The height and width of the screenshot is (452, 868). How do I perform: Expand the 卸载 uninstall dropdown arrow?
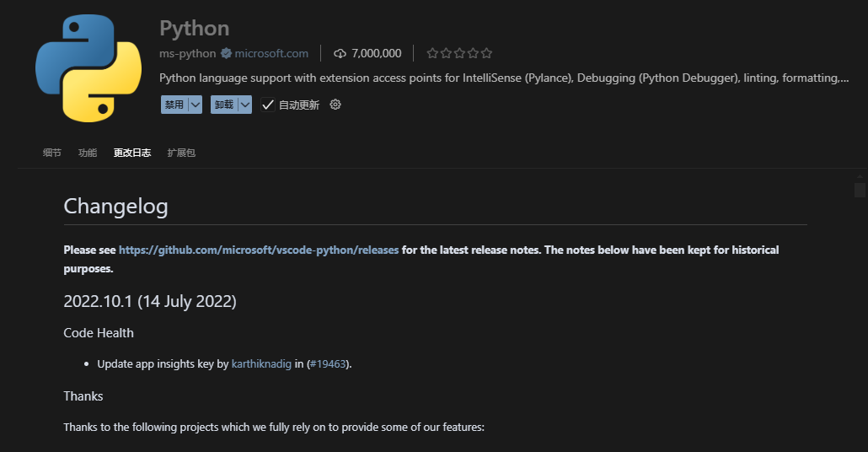pos(244,105)
